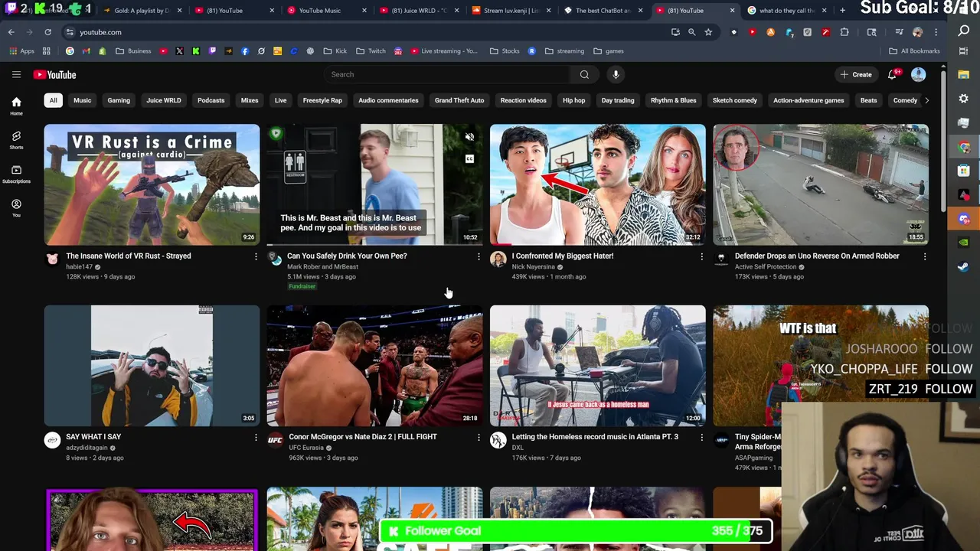Open new browser tab with plus
Image resolution: width=980 pixels, height=551 pixels.
(x=842, y=11)
